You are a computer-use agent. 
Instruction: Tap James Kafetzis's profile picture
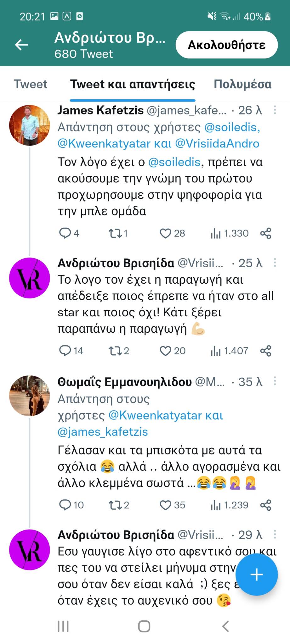coord(30,125)
